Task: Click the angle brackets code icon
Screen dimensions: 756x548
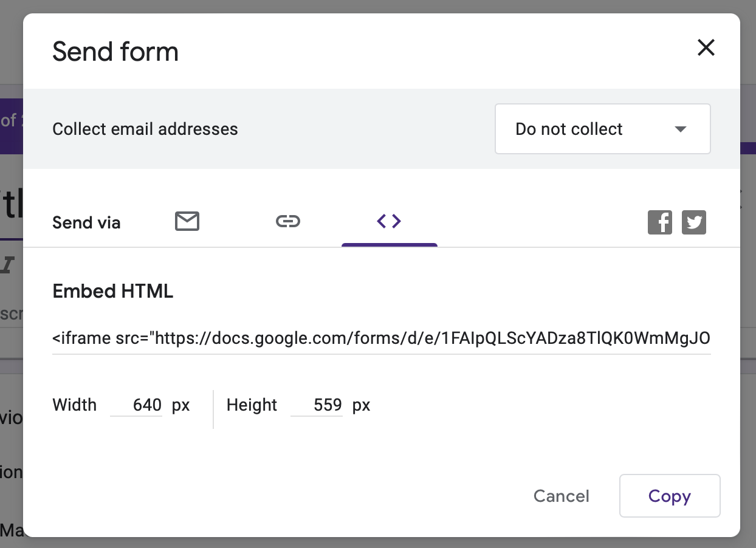Action: (389, 221)
